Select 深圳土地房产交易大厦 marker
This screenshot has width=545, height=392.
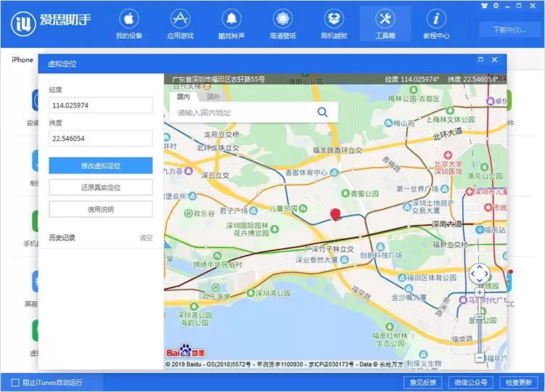[x=407, y=207]
